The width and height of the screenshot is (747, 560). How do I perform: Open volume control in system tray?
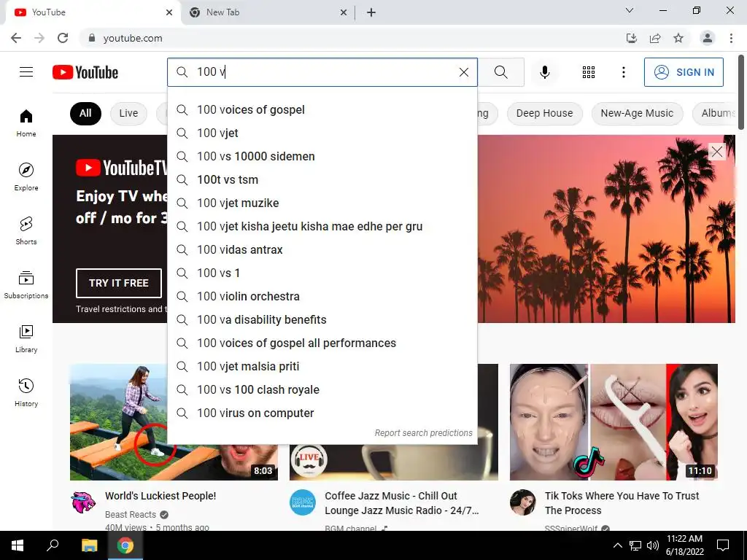[x=653, y=545]
